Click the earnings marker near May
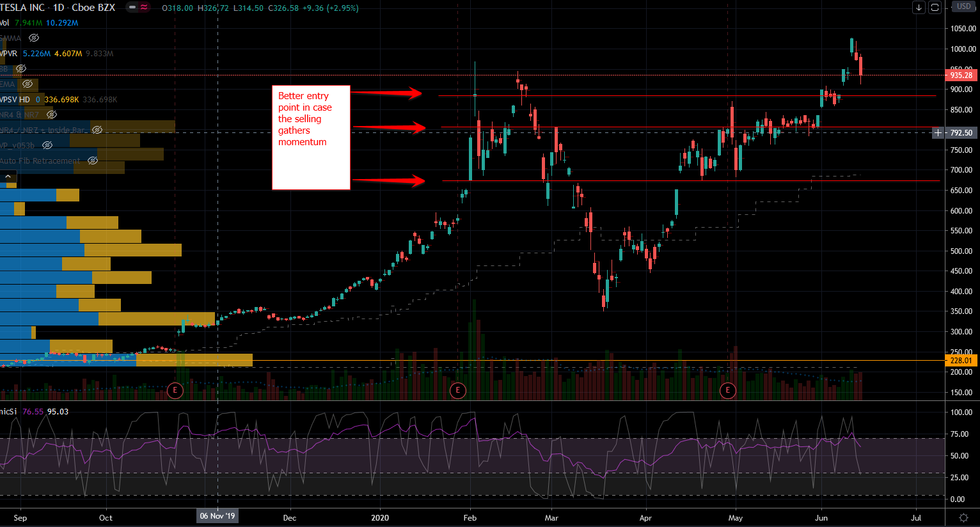 click(x=727, y=390)
